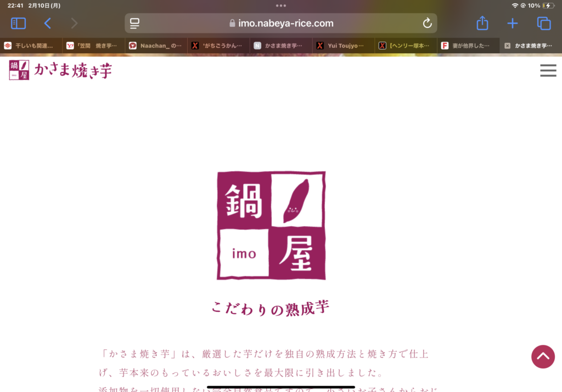
Task: Open the tab overview icon
Action: (543, 24)
